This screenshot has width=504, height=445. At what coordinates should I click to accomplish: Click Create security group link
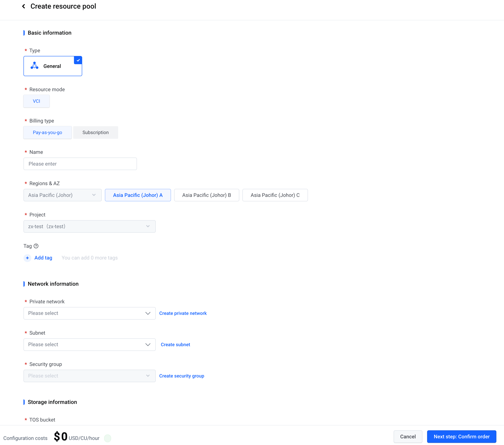click(x=182, y=376)
